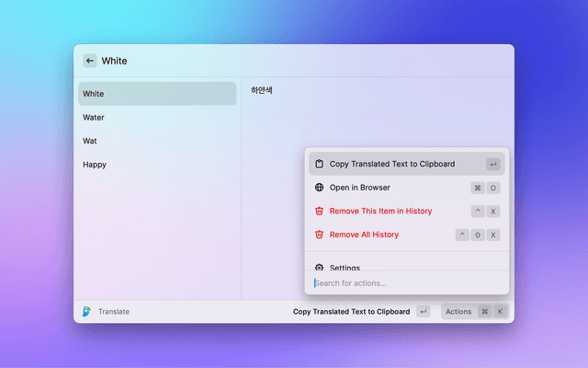Click the trash icon beside Remove All History
This screenshot has width=588, height=368.
click(x=319, y=235)
